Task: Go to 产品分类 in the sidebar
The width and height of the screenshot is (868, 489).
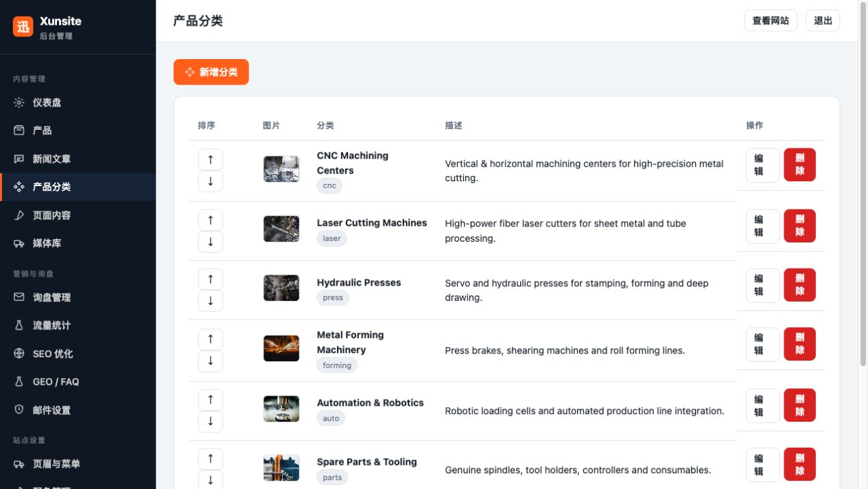Action: 78,187
